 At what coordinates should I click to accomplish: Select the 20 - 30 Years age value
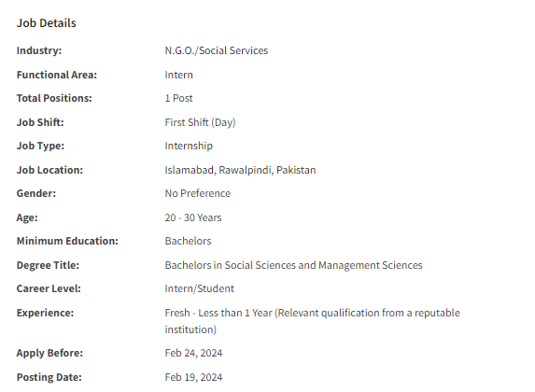point(193,217)
